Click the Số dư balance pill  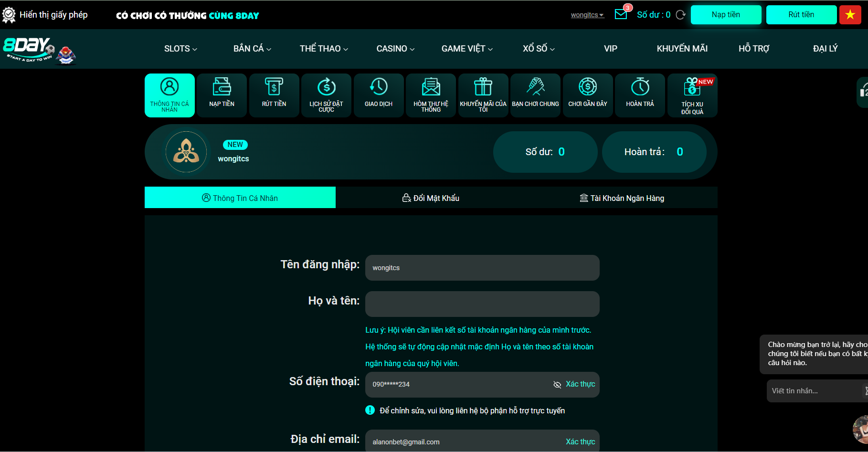click(545, 152)
